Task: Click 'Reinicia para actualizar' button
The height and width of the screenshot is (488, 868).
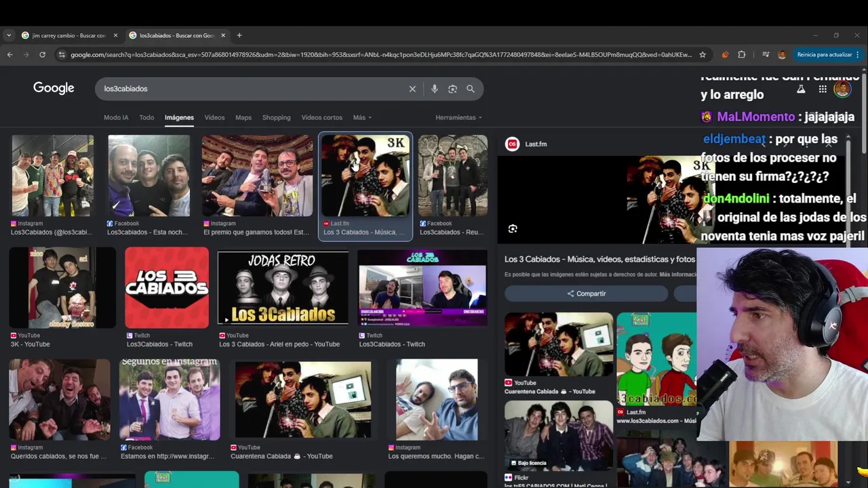Action: tap(824, 54)
